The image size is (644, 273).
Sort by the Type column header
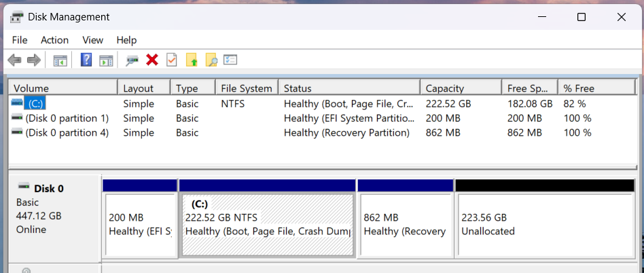point(193,88)
